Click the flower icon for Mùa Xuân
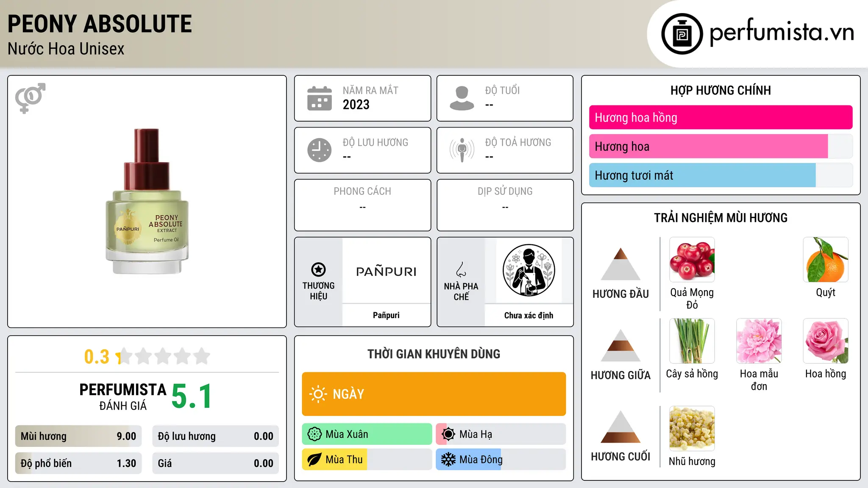Viewport: 868px width, 488px height. pos(314,434)
